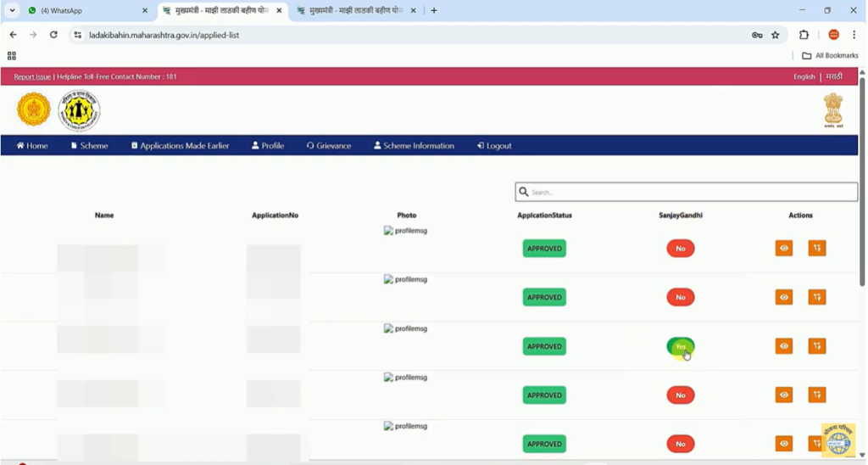Open the All Bookmarks folder
This screenshot has height=465, width=868.
830,56
